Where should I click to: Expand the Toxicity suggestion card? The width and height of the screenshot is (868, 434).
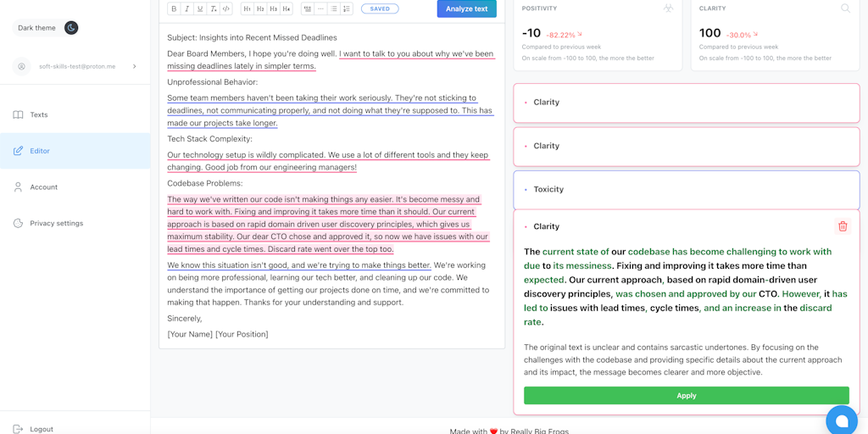[686, 190]
